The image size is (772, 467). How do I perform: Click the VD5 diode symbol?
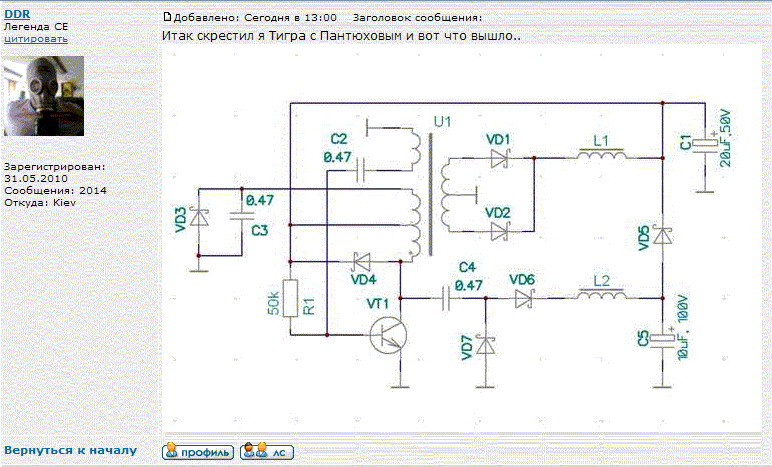point(663,236)
